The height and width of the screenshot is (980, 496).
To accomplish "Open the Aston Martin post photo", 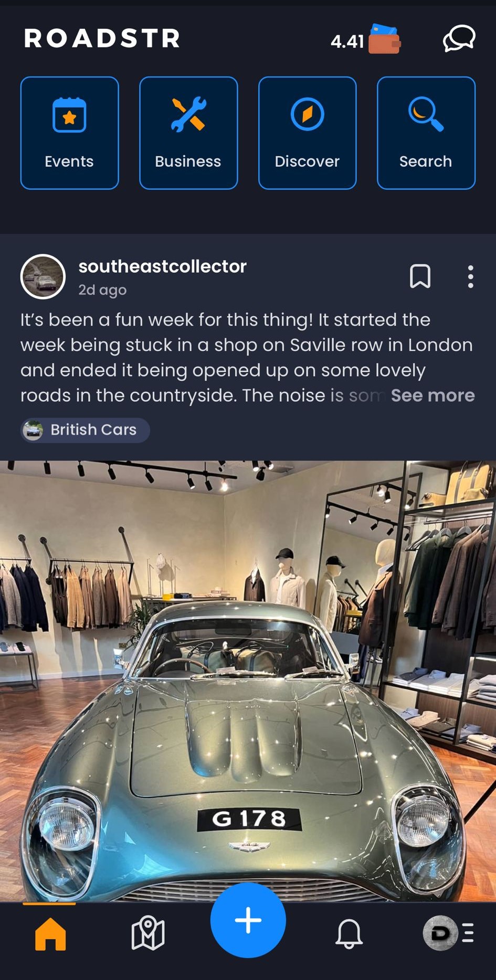I will [x=248, y=681].
